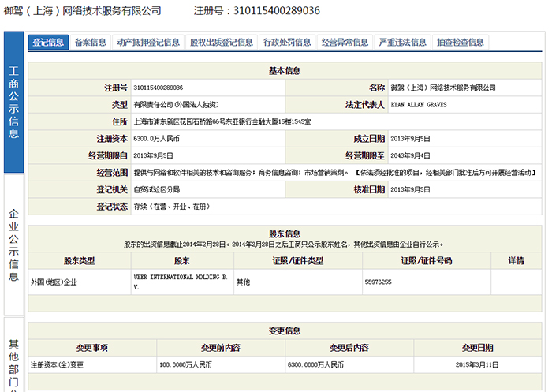Viewport: 552px width, 392px height.
Task: Click shareholder UBER INTERNATIONAL HOLDING B.V.
Action: click(181, 282)
